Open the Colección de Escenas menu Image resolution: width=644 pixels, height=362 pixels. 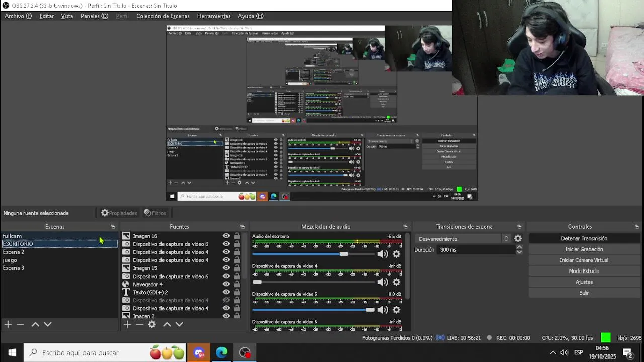(163, 16)
